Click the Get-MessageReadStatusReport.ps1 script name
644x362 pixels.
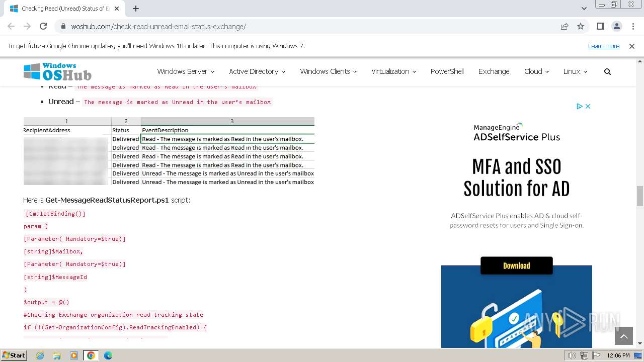click(x=107, y=200)
